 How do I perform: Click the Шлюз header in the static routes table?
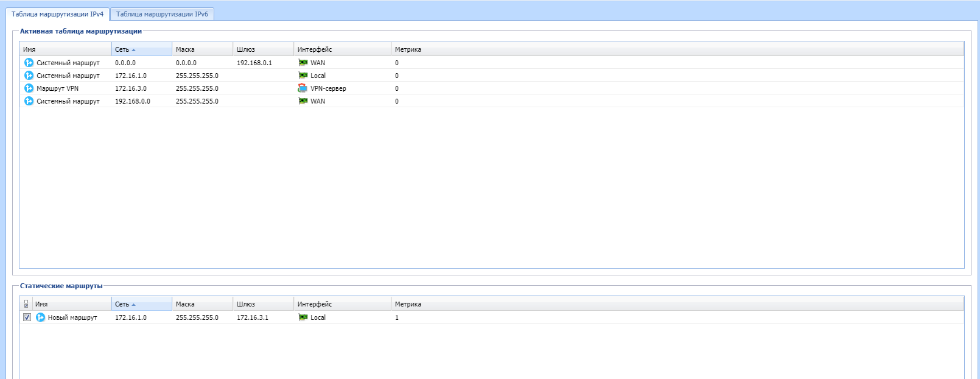(264, 304)
